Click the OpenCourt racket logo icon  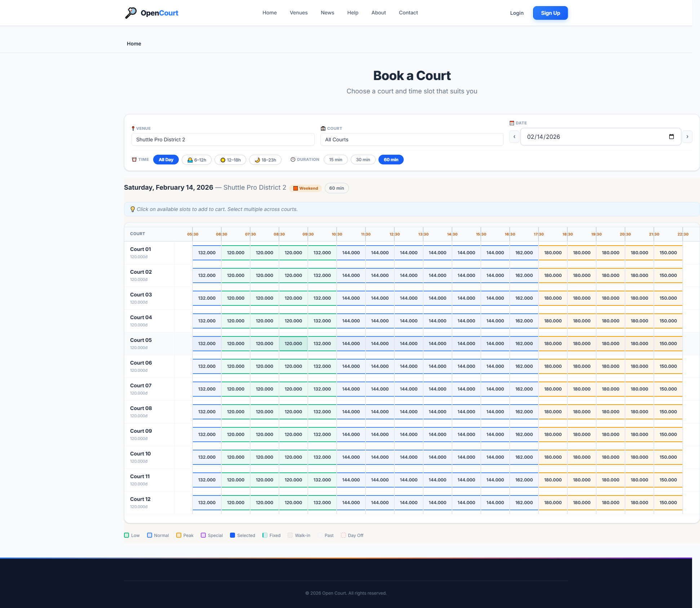pyautogui.click(x=131, y=13)
